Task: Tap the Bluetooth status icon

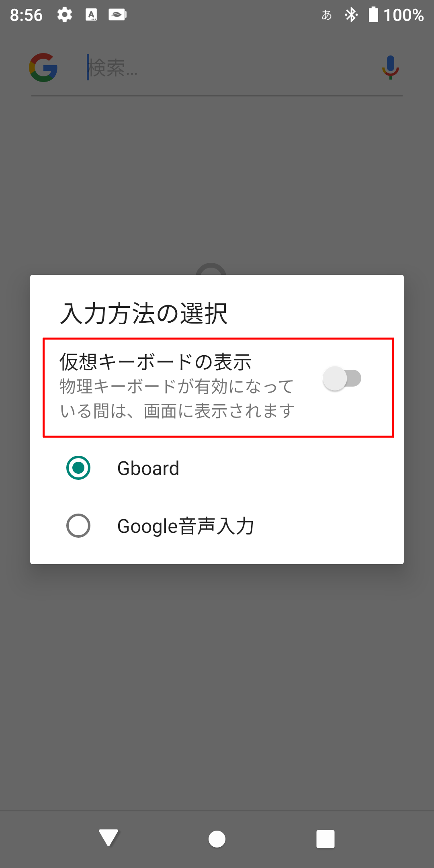Action: pyautogui.click(x=351, y=15)
